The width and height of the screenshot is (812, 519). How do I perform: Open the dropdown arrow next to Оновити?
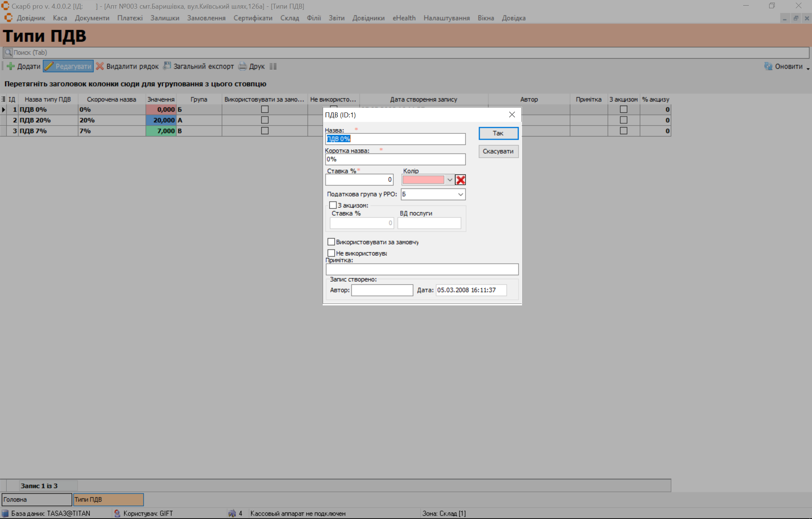click(x=807, y=68)
